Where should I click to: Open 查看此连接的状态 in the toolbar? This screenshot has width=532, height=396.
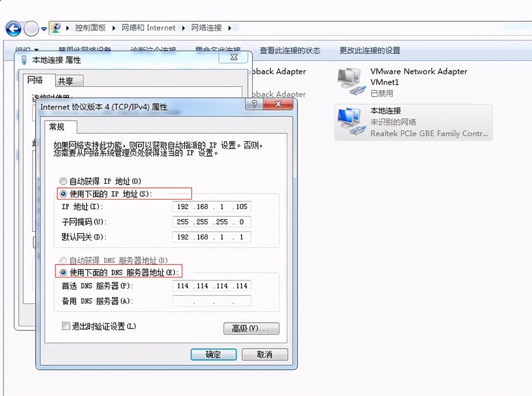click(290, 50)
